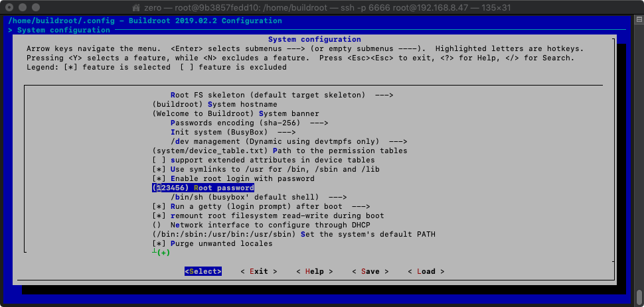
Task: Click the window title bar text
Action: pyautogui.click(x=327, y=7)
